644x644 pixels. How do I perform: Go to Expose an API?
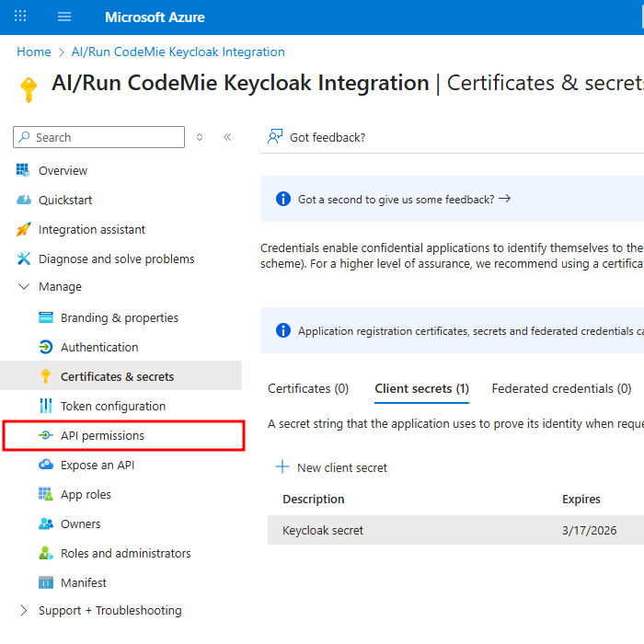click(x=98, y=465)
